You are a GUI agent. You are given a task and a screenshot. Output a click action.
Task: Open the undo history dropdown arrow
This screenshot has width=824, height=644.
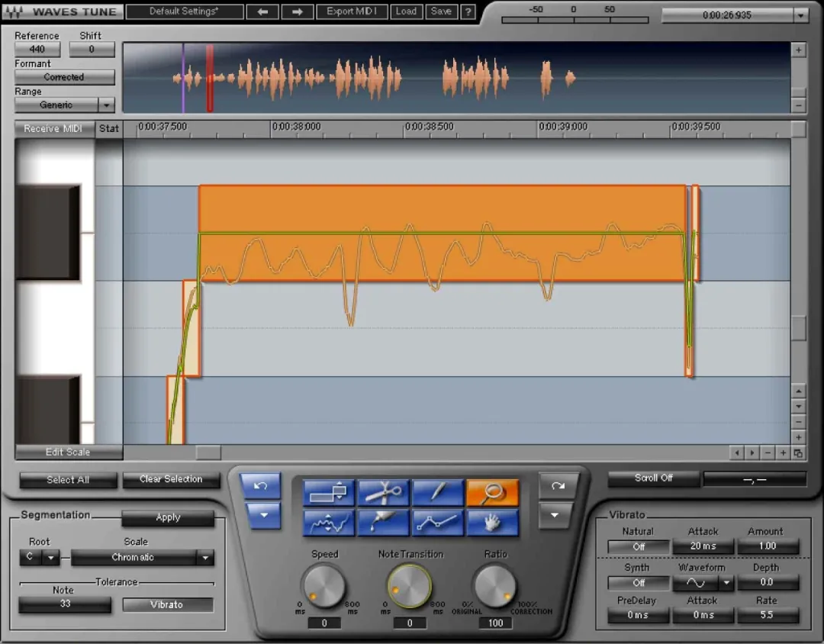pos(263,516)
